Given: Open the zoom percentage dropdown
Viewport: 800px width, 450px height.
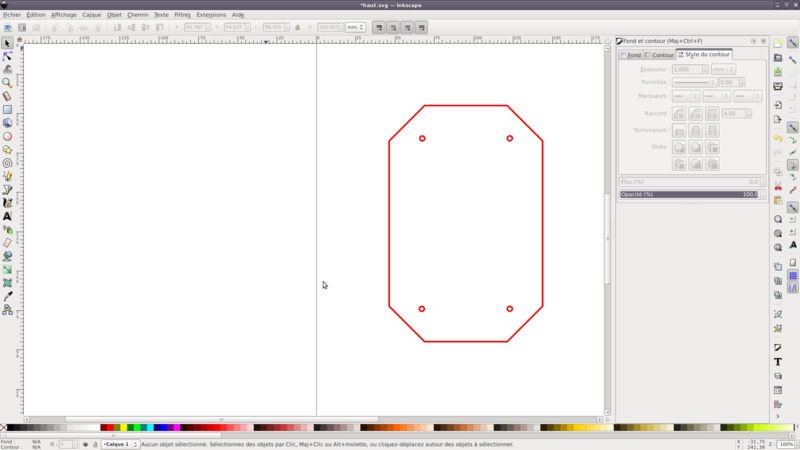Looking at the screenshot, I should click(787, 444).
